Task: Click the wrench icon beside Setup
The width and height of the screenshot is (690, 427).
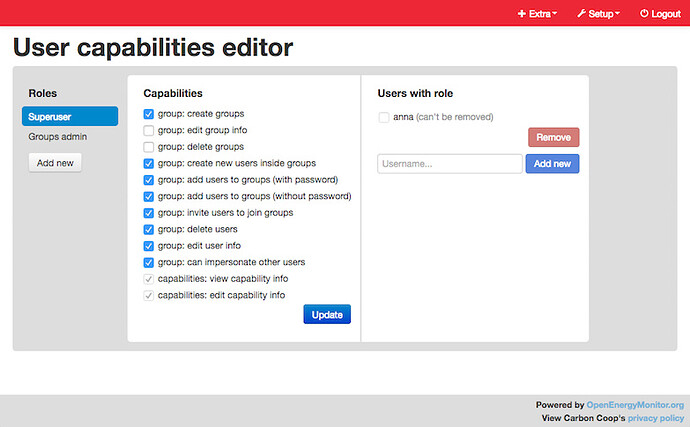Action: (x=581, y=14)
